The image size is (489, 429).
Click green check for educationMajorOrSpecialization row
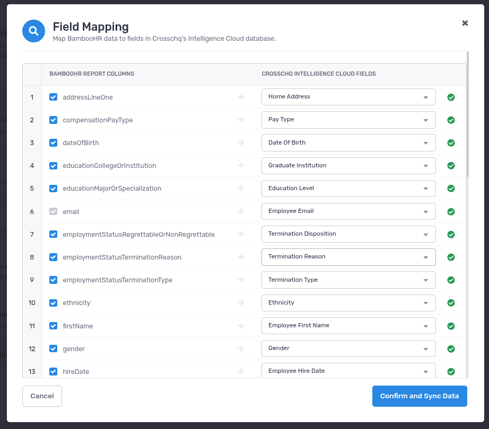[451, 188]
